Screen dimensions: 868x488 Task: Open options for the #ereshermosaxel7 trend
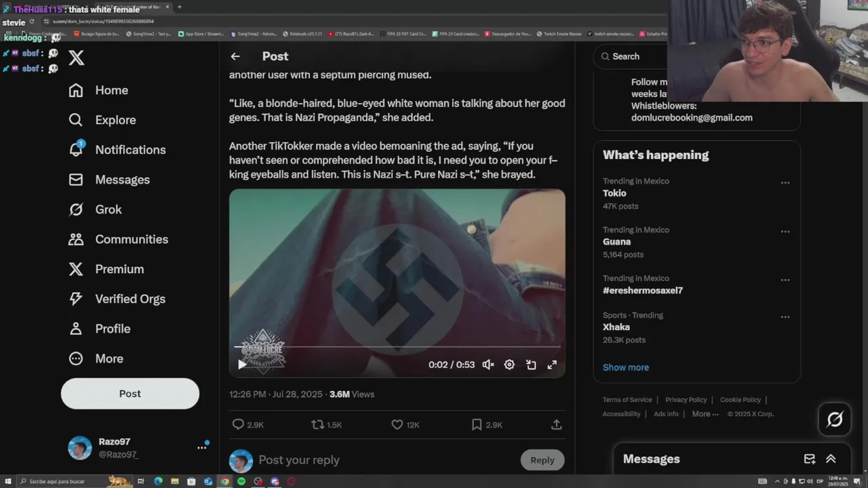[x=785, y=280]
